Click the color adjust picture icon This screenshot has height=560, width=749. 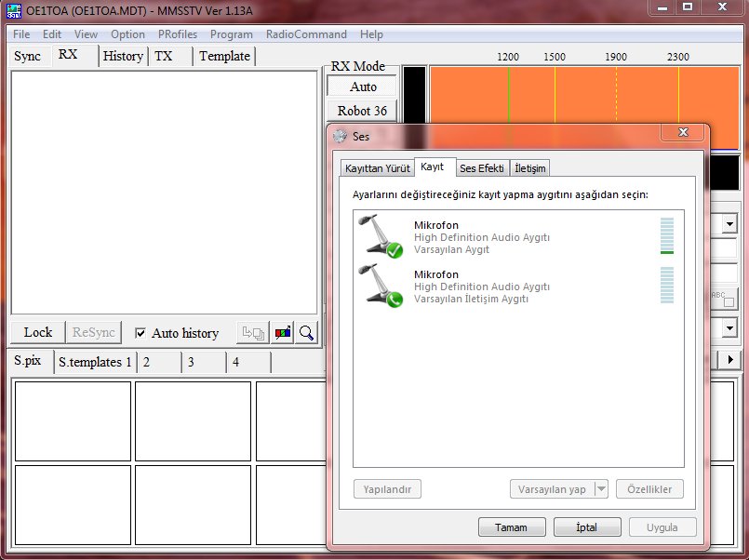(x=283, y=332)
